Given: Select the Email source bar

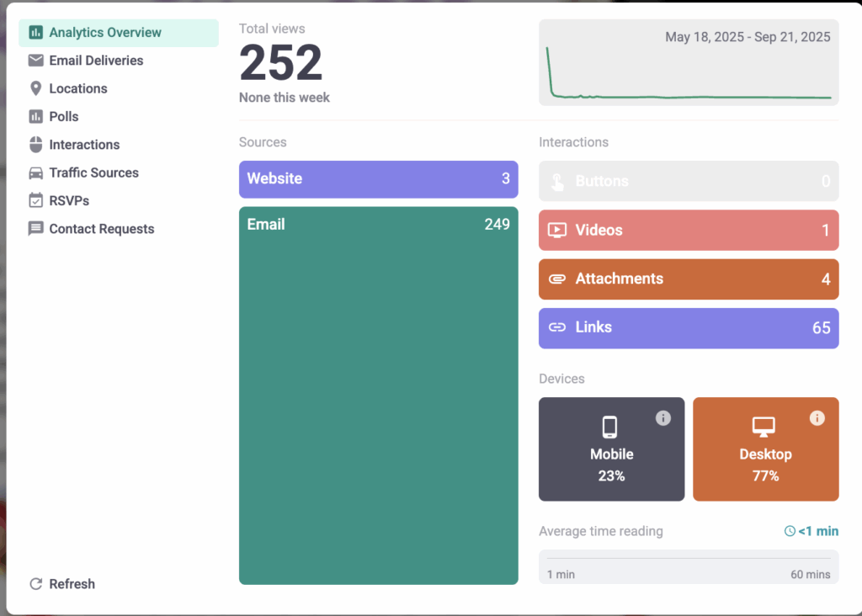Looking at the screenshot, I should coord(378,395).
